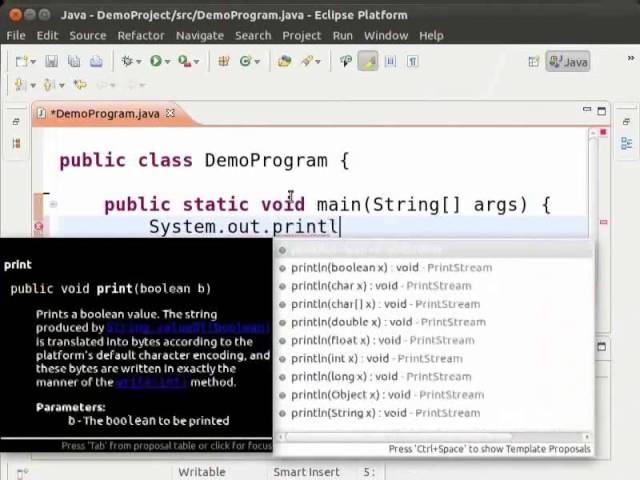Save the file with the Save icon
This screenshot has height=480, width=640.
(51, 61)
